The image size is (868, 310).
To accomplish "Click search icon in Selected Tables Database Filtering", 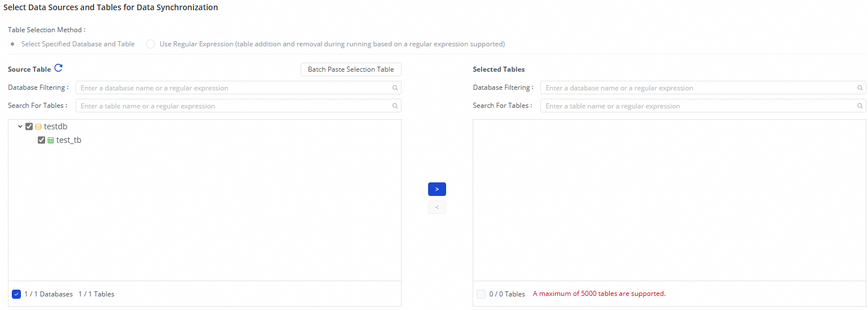I will [x=860, y=88].
